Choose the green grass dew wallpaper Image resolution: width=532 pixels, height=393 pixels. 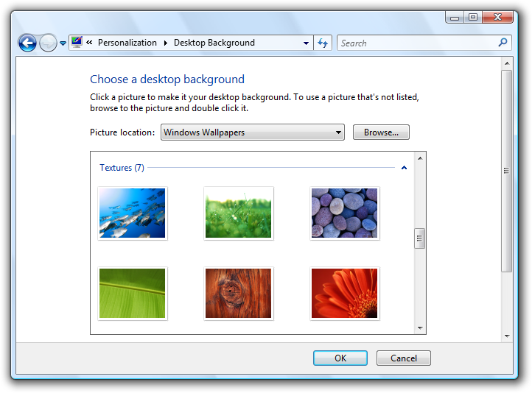click(x=239, y=213)
